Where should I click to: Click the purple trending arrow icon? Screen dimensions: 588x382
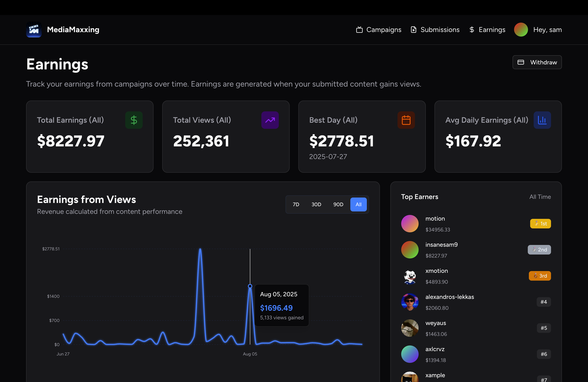(x=270, y=120)
